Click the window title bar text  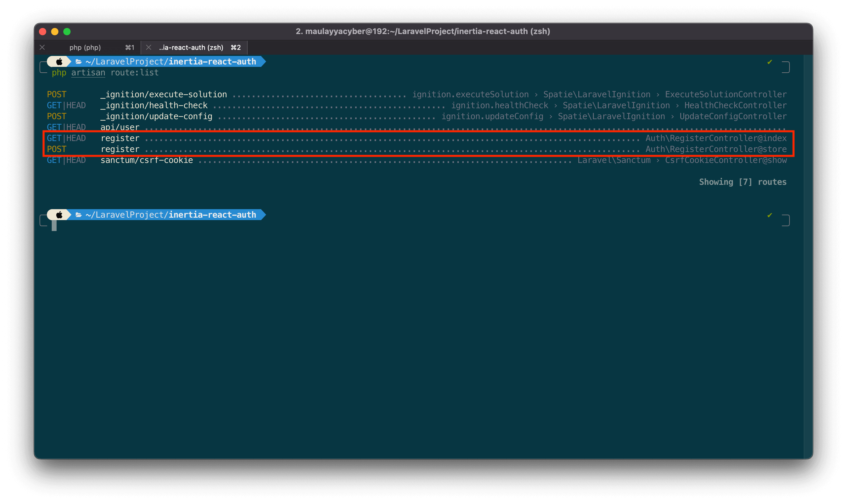(423, 31)
